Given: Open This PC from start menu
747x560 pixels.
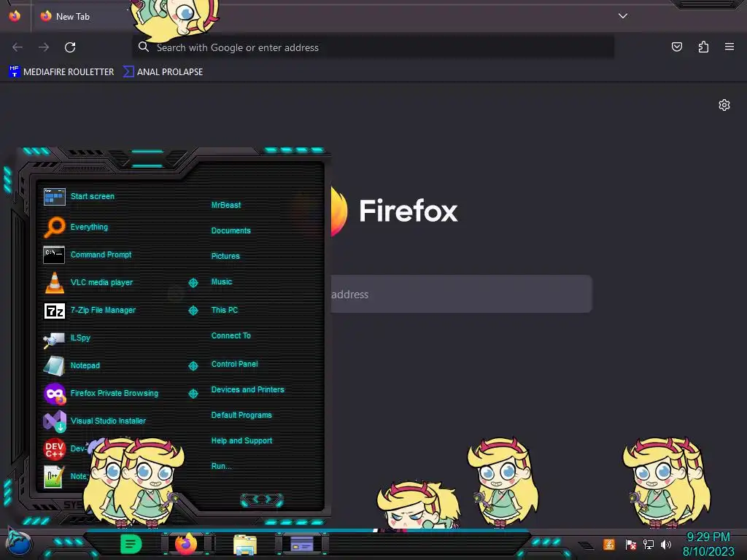Looking at the screenshot, I should pyautogui.click(x=225, y=310).
